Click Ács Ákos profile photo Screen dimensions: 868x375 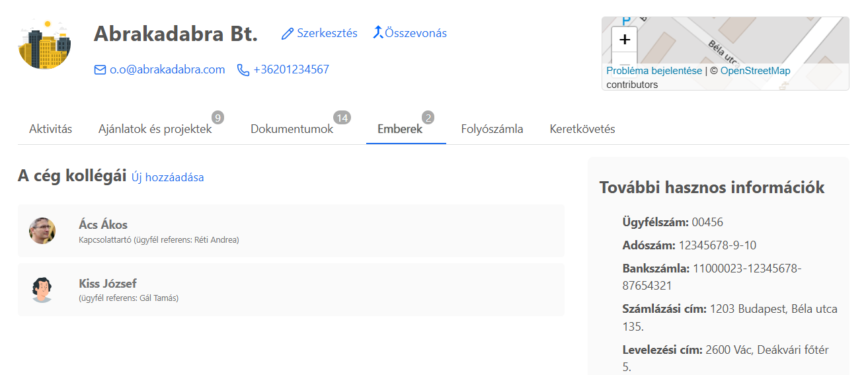click(x=42, y=231)
